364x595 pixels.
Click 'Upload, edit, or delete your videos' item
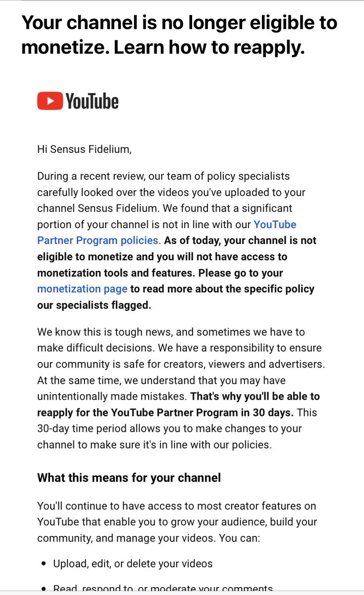133,563
